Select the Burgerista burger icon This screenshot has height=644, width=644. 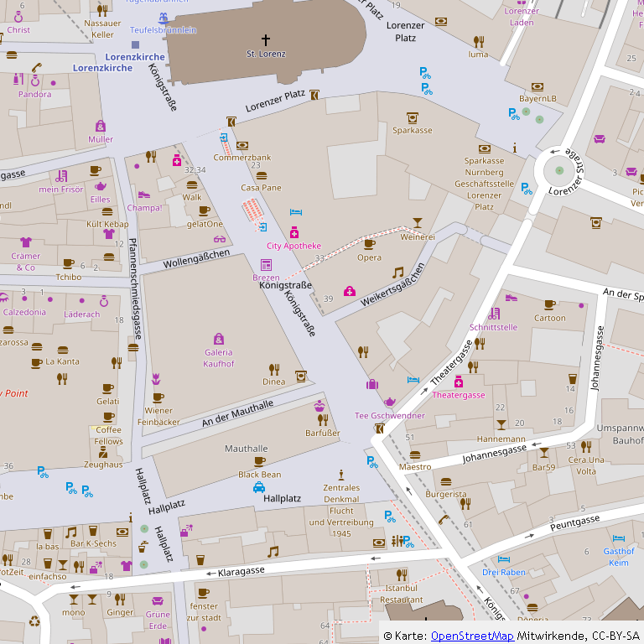pos(446,482)
